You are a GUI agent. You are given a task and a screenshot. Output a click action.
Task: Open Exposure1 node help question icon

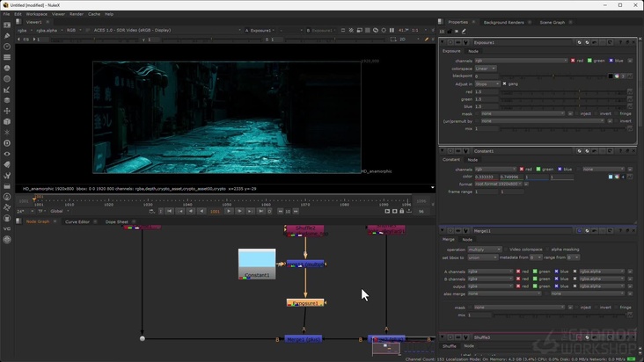pyautogui.click(x=620, y=42)
